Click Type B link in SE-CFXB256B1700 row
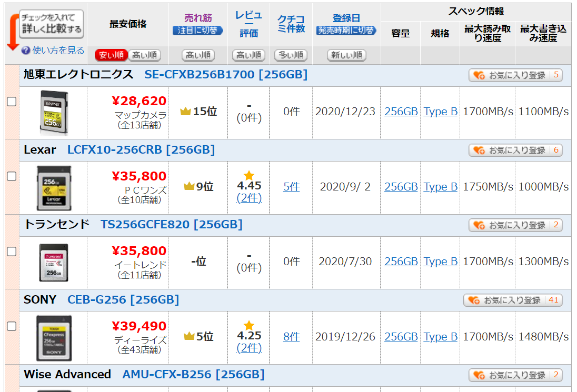 tap(441, 112)
